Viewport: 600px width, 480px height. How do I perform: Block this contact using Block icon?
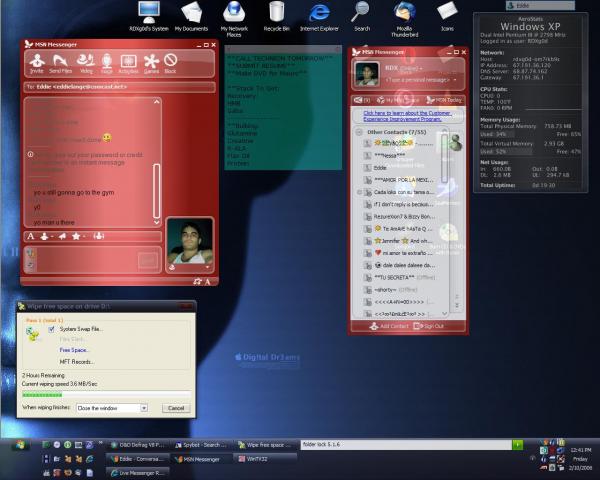tap(170, 64)
